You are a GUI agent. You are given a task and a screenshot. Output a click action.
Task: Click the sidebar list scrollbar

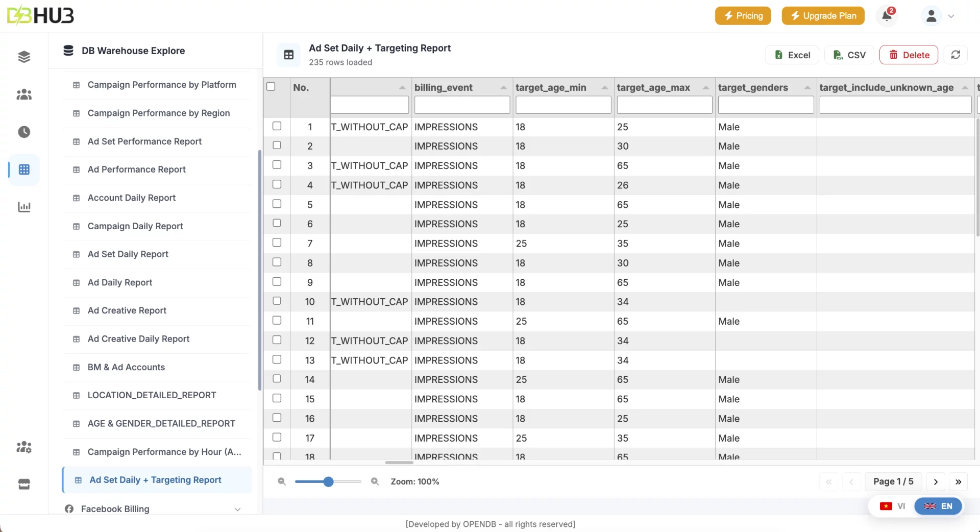pyautogui.click(x=260, y=271)
